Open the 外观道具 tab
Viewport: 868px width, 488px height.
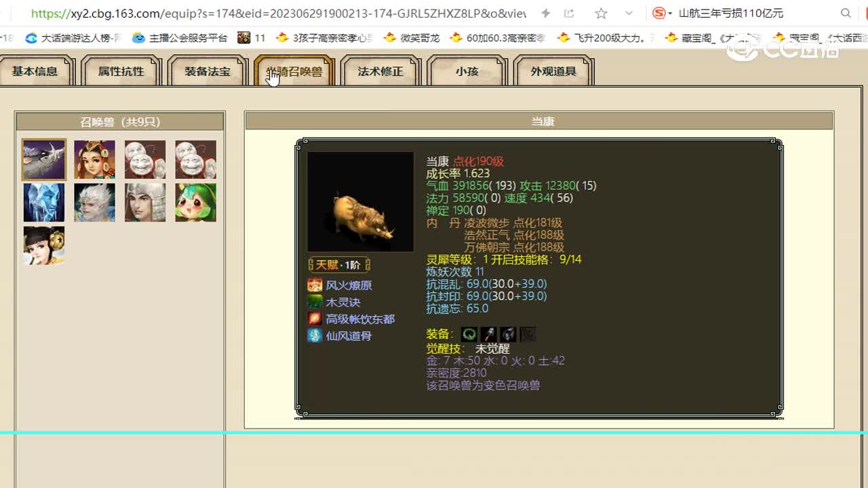[553, 71]
